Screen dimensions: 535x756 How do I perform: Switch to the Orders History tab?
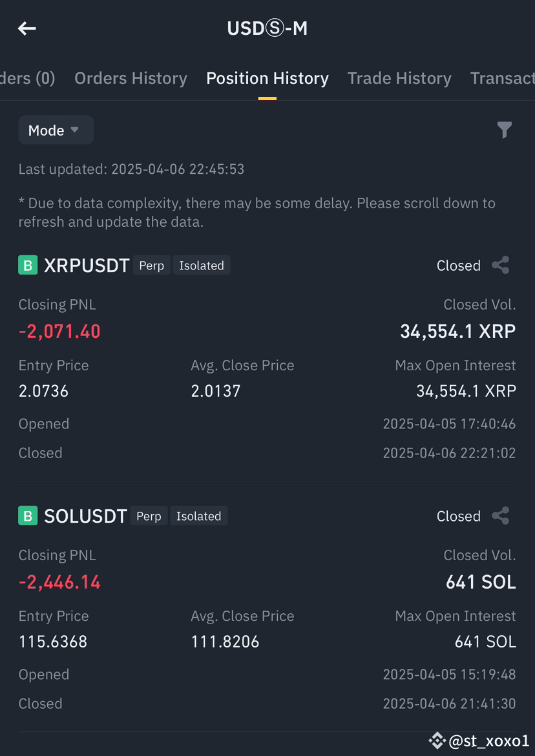pos(131,78)
